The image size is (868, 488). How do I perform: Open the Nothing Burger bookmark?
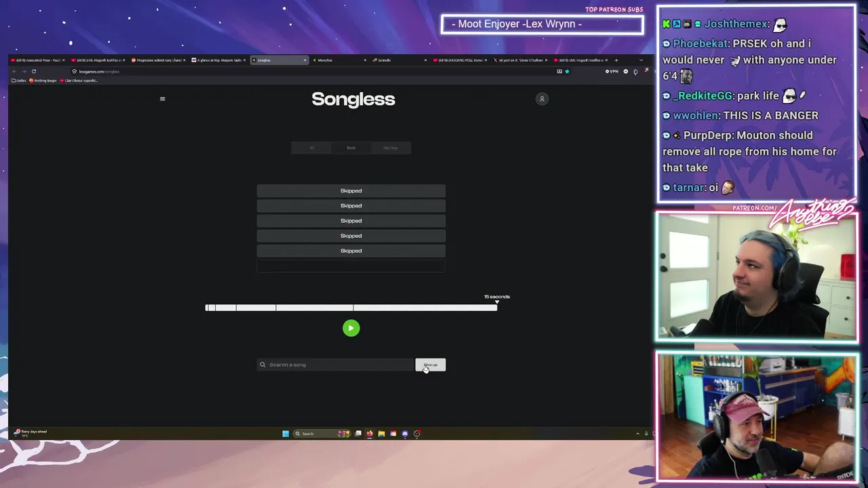[44, 81]
